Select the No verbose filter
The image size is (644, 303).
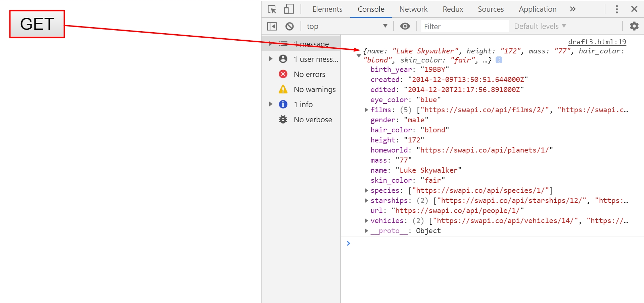(x=312, y=120)
